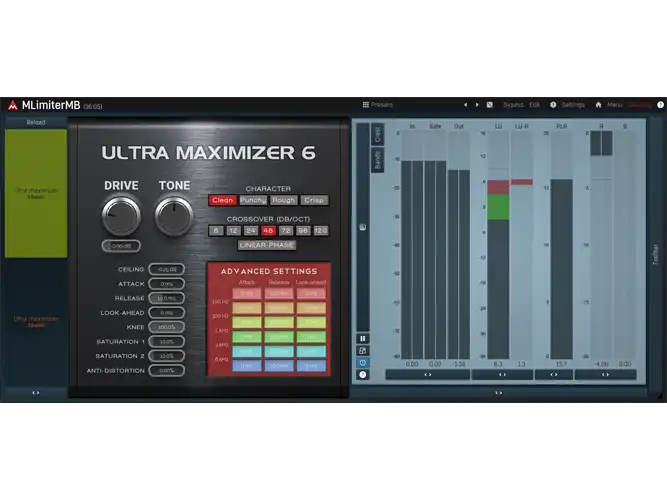This screenshot has width=667, height=500.
Task: Set crossover slope to 6 dB/oct
Action: pyautogui.click(x=216, y=231)
